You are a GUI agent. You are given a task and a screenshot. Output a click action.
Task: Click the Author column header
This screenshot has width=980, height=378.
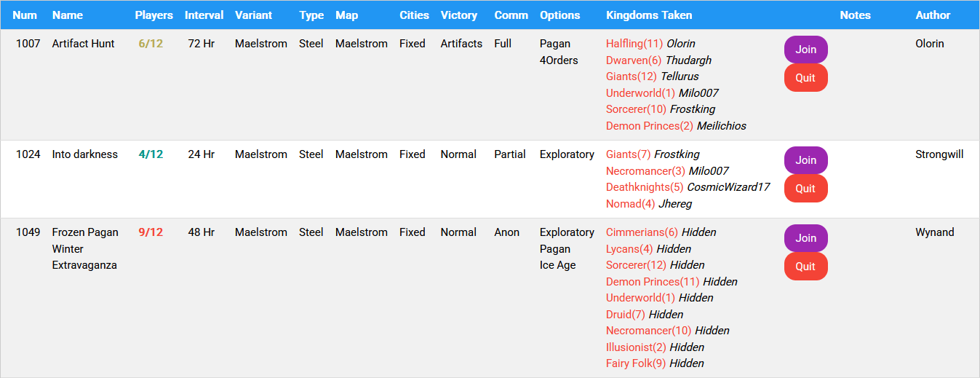point(933,15)
